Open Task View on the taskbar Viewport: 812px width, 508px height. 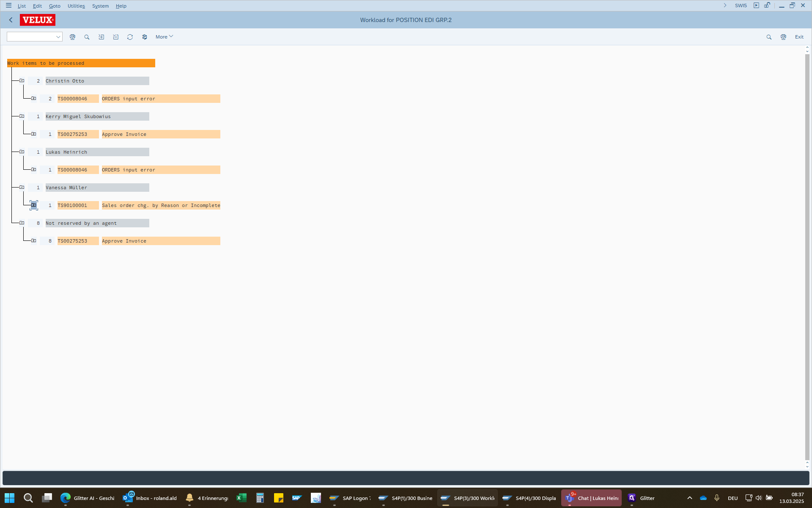coord(47,498)
